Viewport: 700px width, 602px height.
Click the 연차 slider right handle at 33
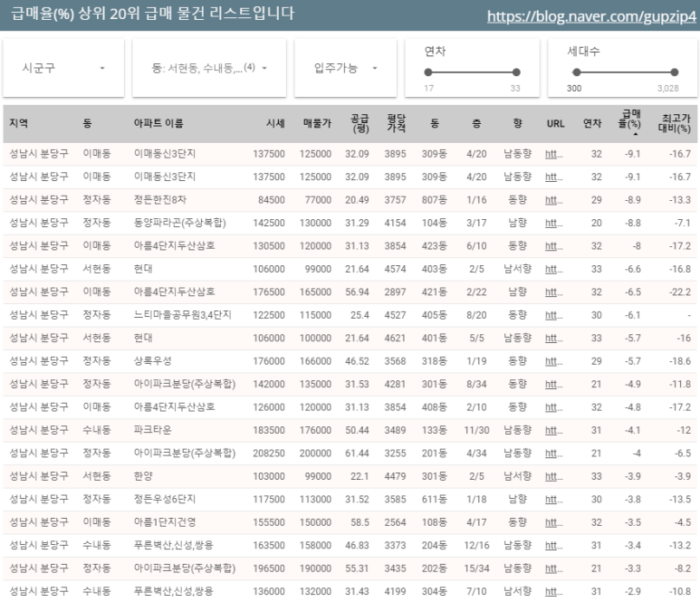[516, 72]
